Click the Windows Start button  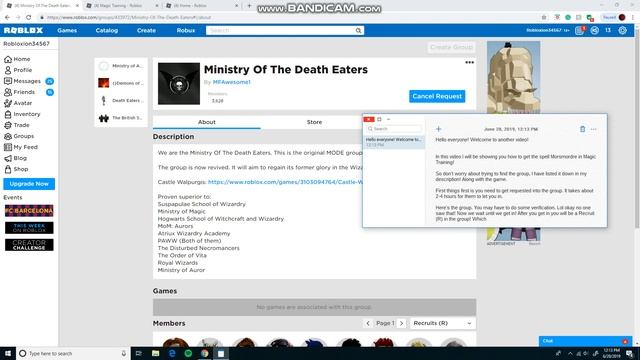(8, 353)
